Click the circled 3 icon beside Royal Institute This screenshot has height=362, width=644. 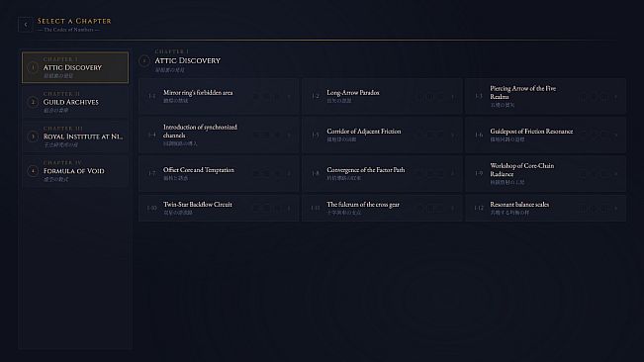(x=33, y=136)
